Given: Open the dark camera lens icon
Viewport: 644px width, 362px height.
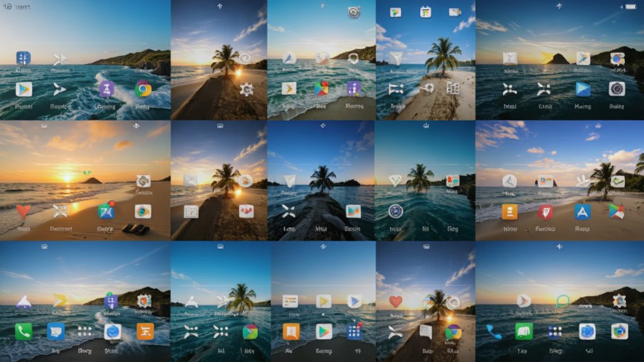Looking at the screenshot, I should click(616, 89).
